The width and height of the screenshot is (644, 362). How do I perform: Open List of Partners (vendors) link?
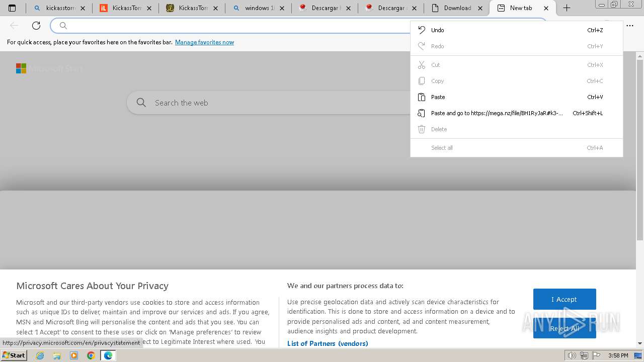328,343
